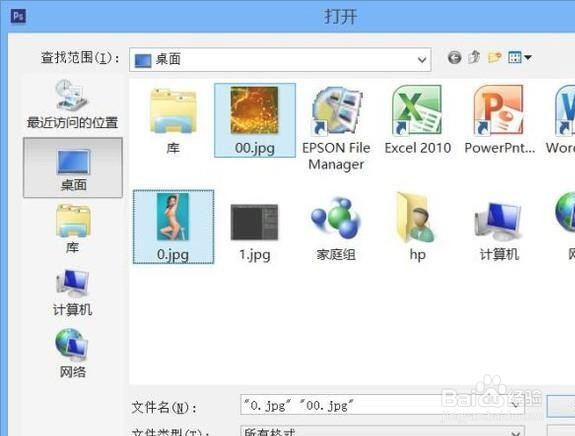The image size is (575, 436).
Task: Select 最近访问的位置 in the sidebar
Action: coord(72,104)
